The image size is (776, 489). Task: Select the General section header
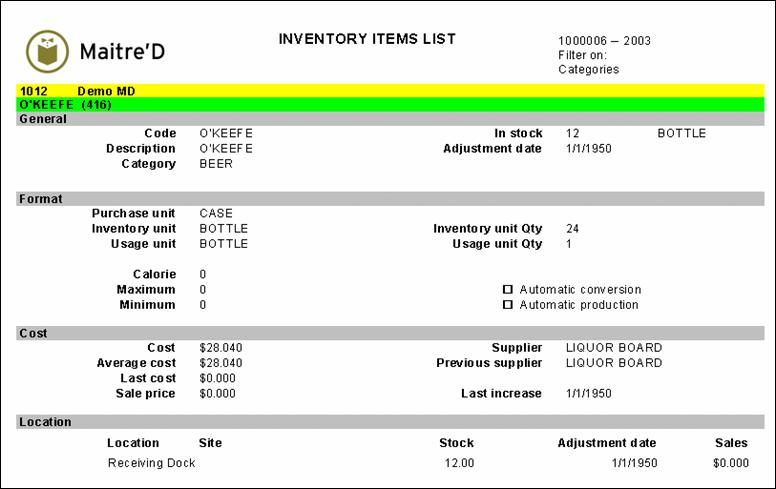(42, 119)
